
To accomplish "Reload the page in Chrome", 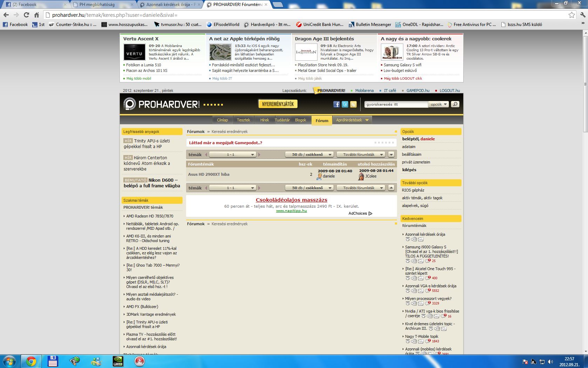I will [26, 15].
